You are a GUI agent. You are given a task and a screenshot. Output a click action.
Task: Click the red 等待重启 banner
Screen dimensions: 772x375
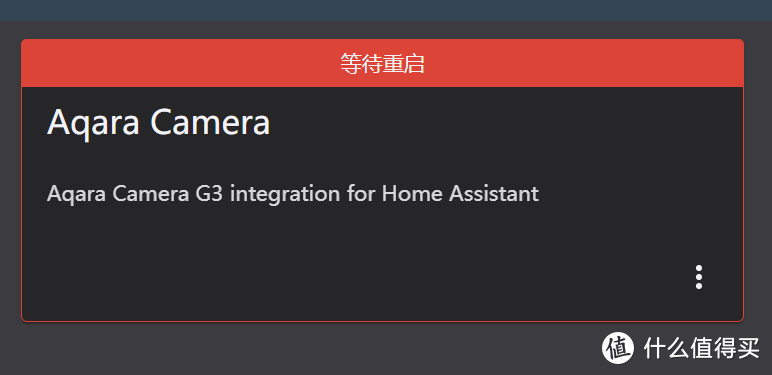[x=383, y=63]
